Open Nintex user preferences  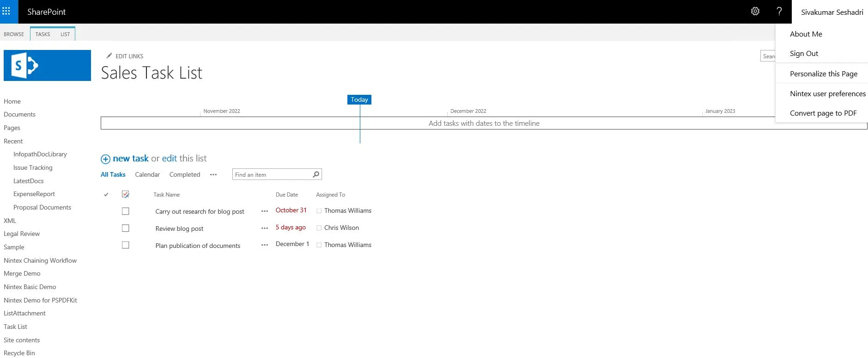[x=828, y=94]
